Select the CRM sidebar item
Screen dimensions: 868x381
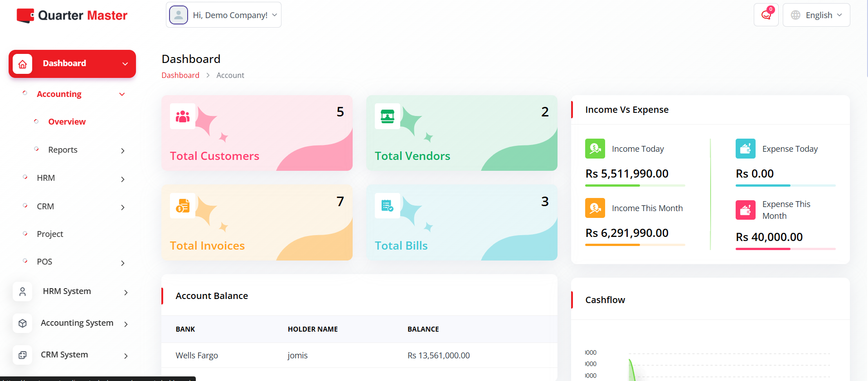pos(45,206)
